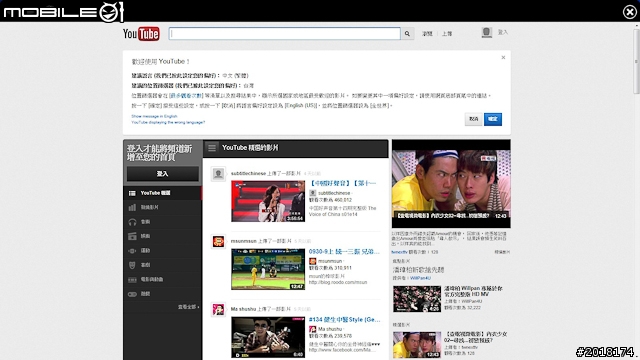Click subtitlechinese channel avatar in feed
640x360 pixels.
[218, 174]
